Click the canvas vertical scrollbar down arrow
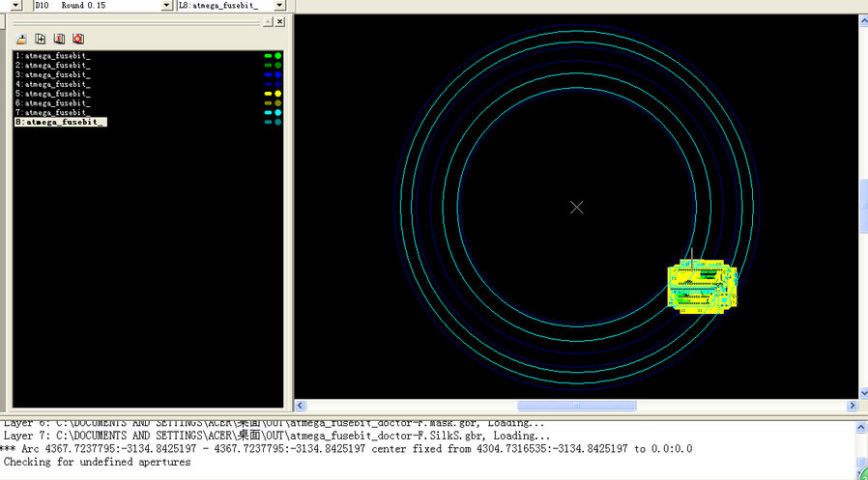 click(863, 393)
